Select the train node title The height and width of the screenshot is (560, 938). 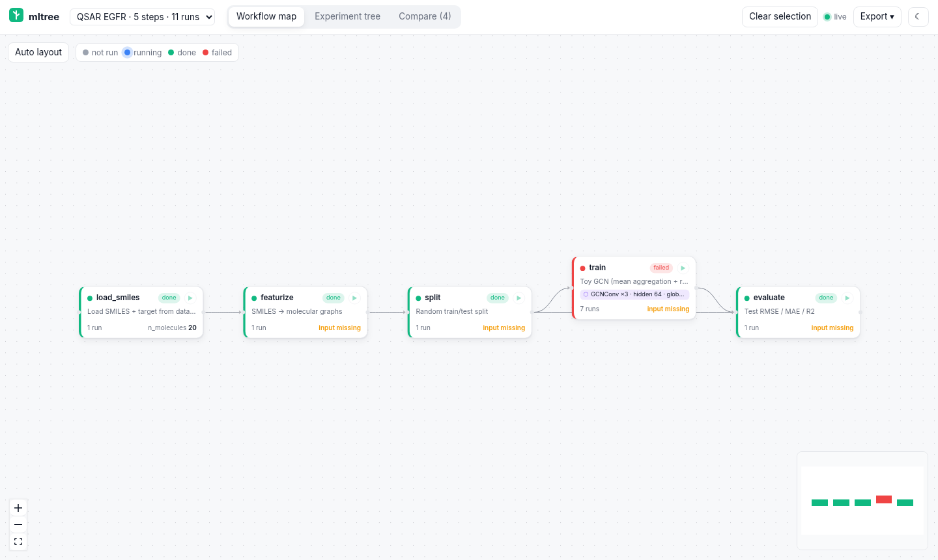[597, 268]
